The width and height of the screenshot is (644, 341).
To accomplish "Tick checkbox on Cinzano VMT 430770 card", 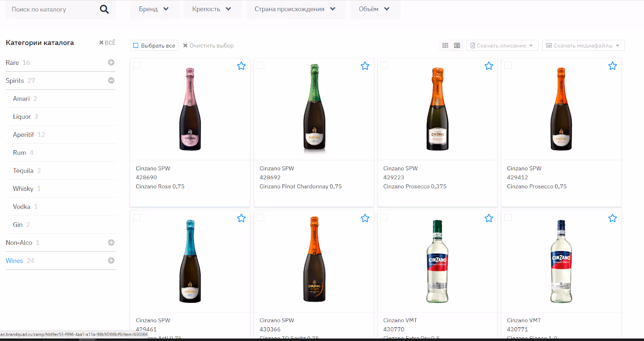I will pos(384,217).
